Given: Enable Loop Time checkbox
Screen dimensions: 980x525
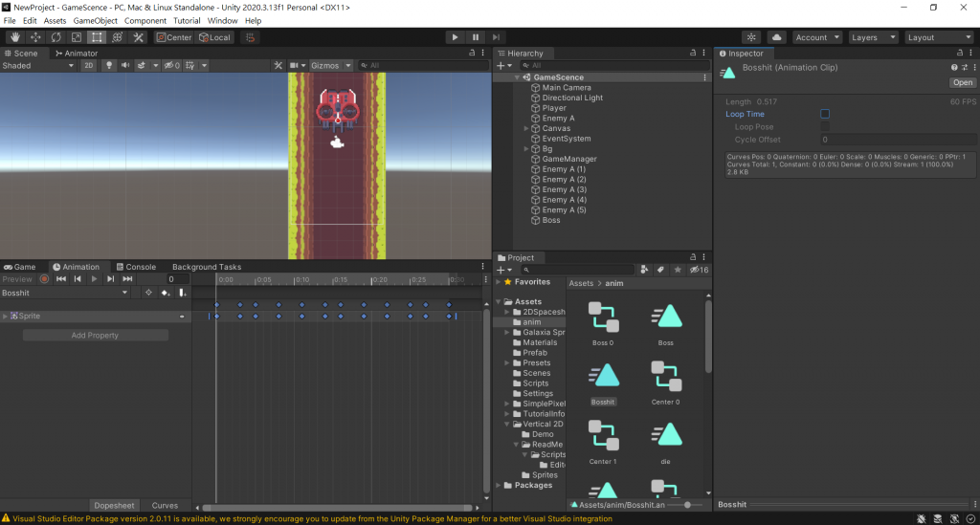Looking at the screenshot, I should click(825, 114).
